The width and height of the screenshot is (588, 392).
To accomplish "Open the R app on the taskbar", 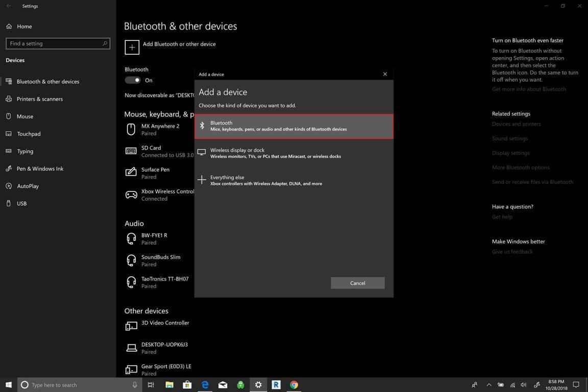I will 276,384.
